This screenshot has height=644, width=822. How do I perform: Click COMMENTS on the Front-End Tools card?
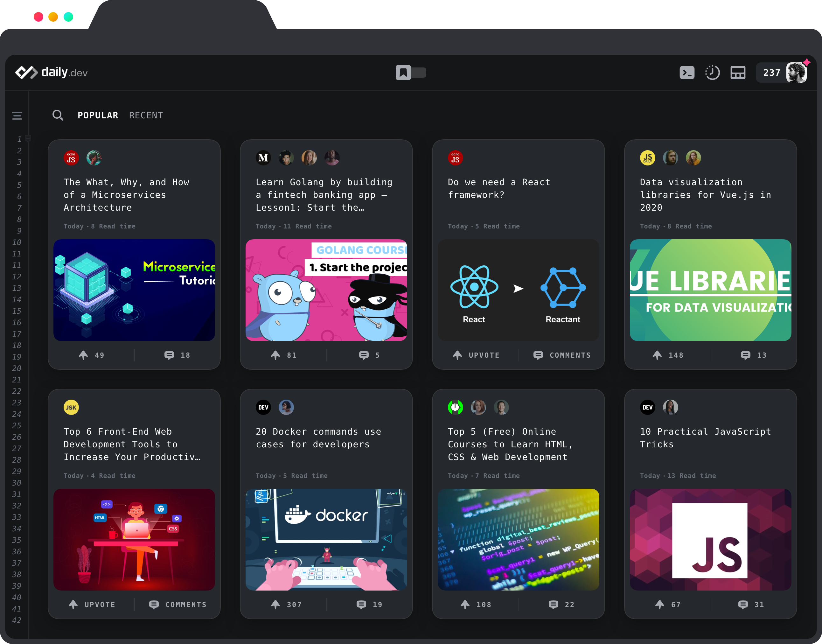pos(178,605)
